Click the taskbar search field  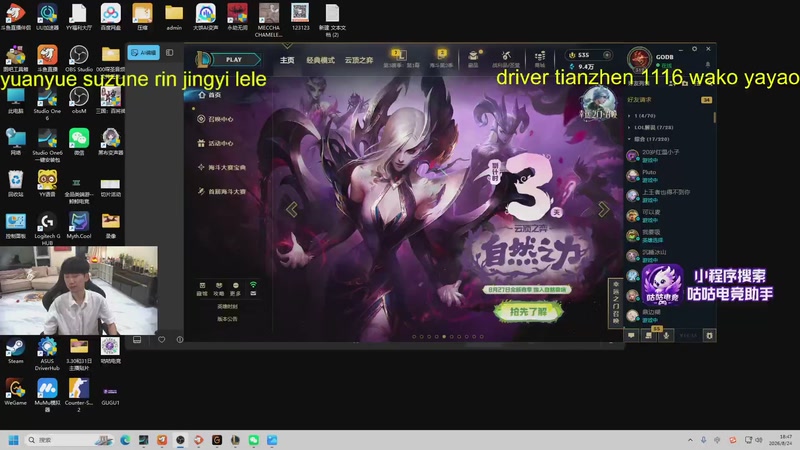69,440
